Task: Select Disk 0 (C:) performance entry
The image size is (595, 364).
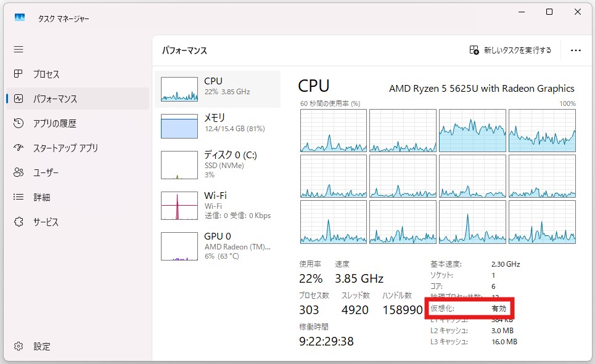Action: tap(217, 164)
